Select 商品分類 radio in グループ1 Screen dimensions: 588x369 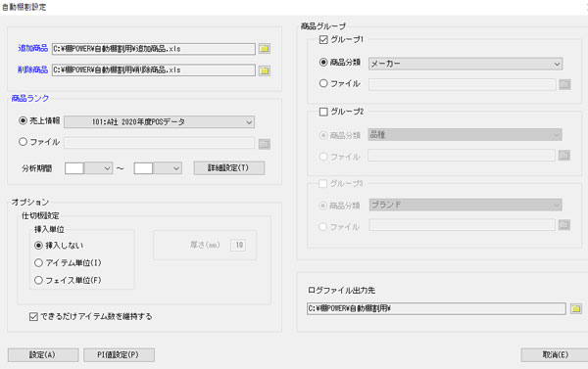[323, 63]
